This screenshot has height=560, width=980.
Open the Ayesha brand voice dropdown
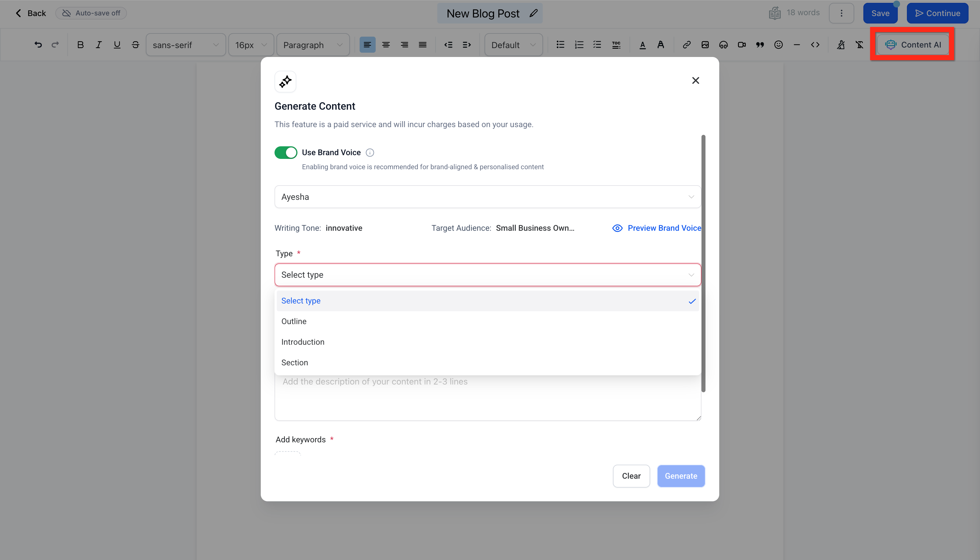tap(487, 197)
